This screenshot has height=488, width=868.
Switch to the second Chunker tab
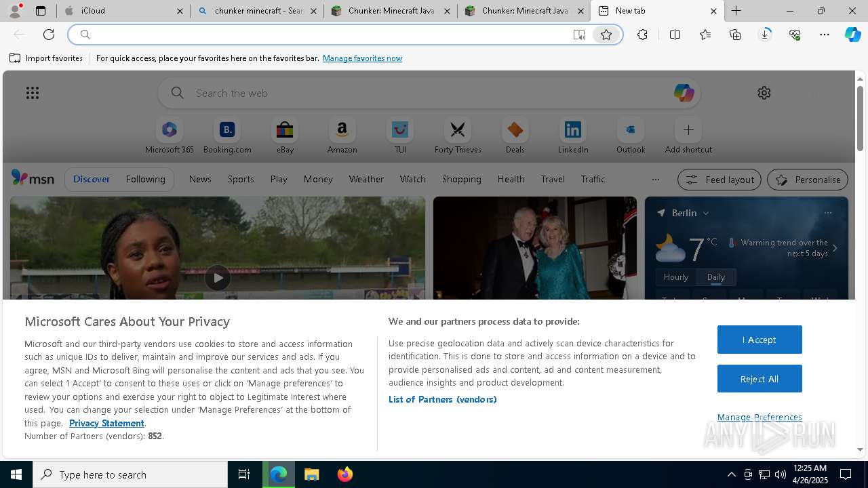524,11
